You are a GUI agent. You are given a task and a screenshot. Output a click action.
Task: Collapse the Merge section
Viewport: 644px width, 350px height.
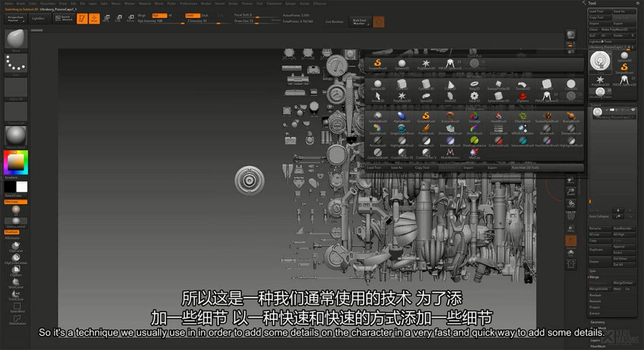click(x=594, y=277)
